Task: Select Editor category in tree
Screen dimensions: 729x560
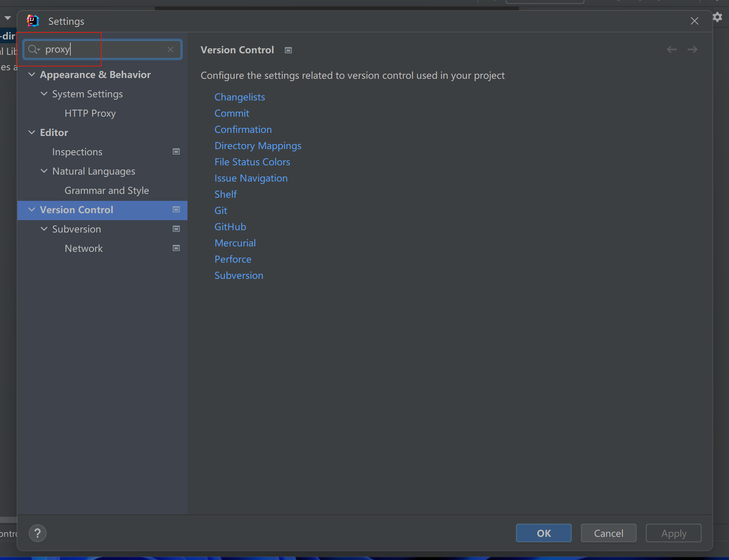Action: 54,132
